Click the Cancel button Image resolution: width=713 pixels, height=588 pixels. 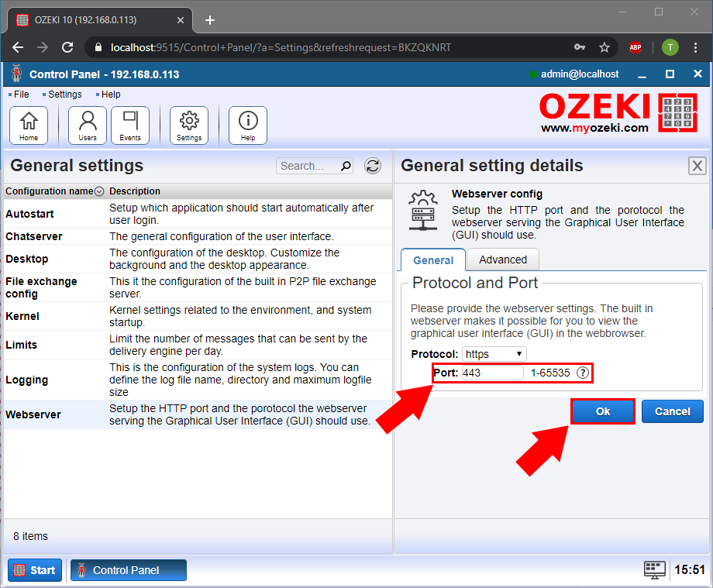tap(673, 411)
